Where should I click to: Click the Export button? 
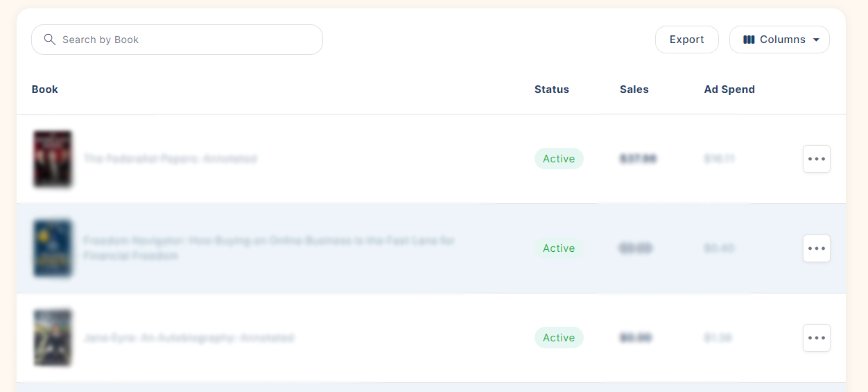687,40
